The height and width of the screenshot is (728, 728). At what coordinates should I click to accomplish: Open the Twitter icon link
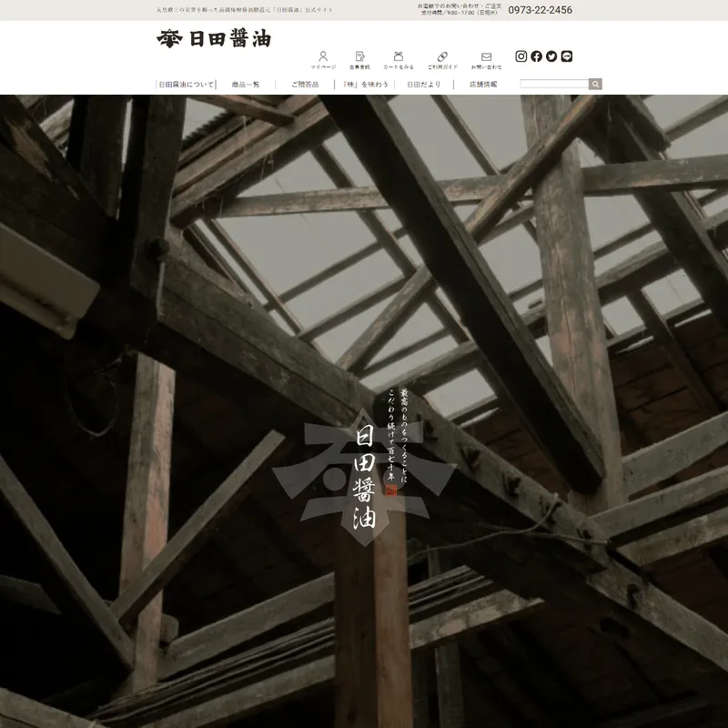pos(551,56)
